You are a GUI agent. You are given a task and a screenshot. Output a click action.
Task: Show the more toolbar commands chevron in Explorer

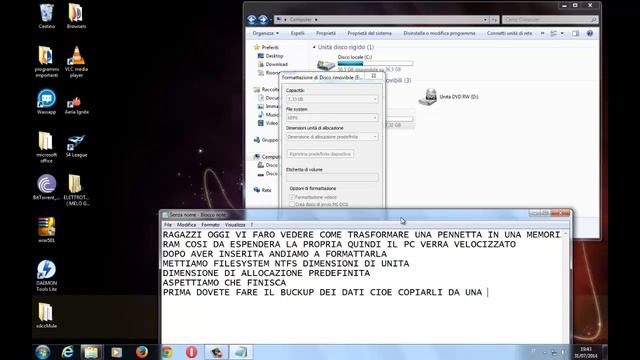tap(542, 33)
